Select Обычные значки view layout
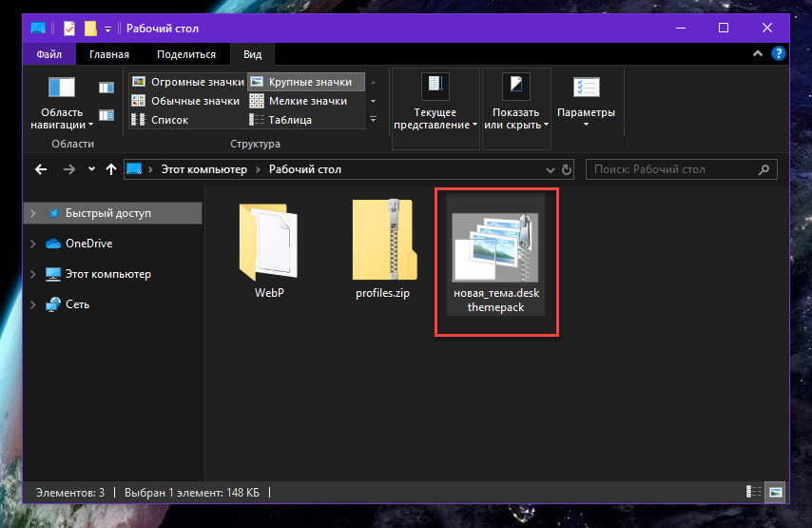This screenshot has height=528, width=812. point(186,101)
